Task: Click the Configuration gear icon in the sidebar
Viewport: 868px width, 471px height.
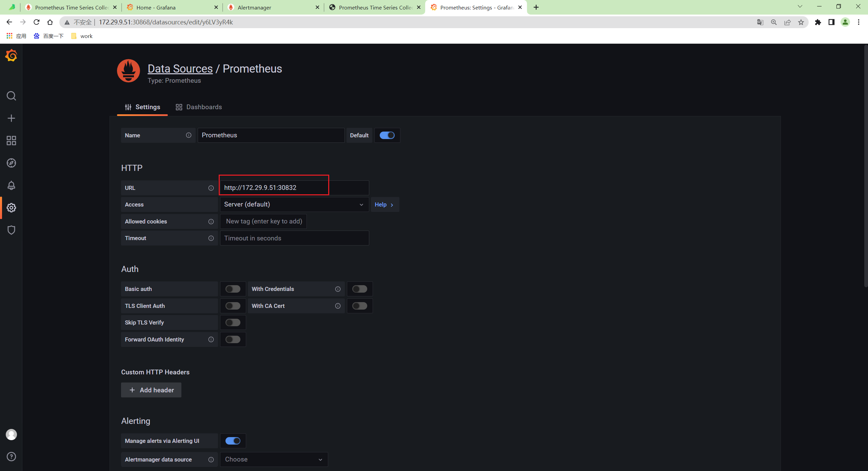Action: 11,208
